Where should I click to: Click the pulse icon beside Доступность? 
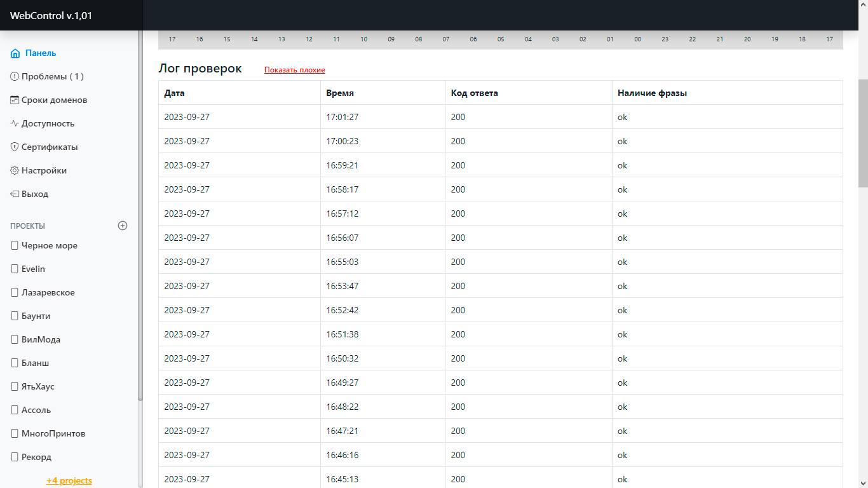[15, 124]
